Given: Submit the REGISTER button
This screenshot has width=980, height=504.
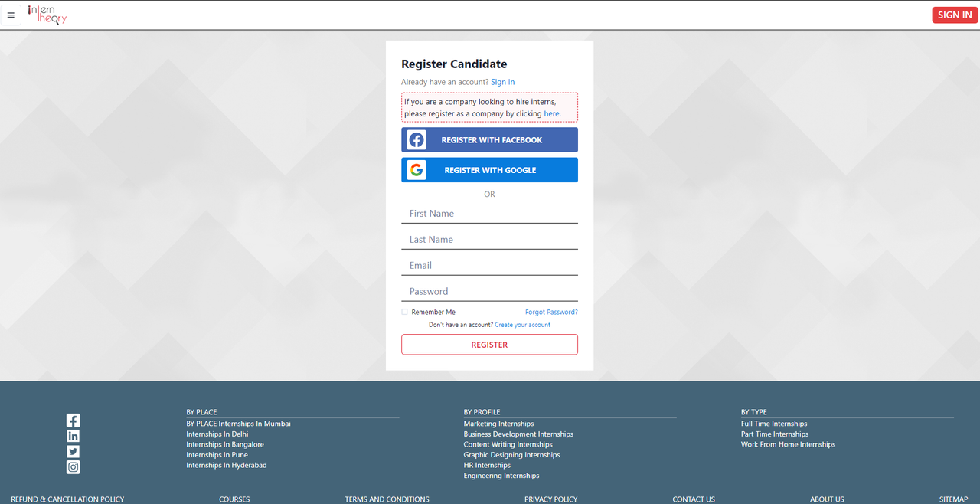Looking at the screenshot, I should point(489,345).
